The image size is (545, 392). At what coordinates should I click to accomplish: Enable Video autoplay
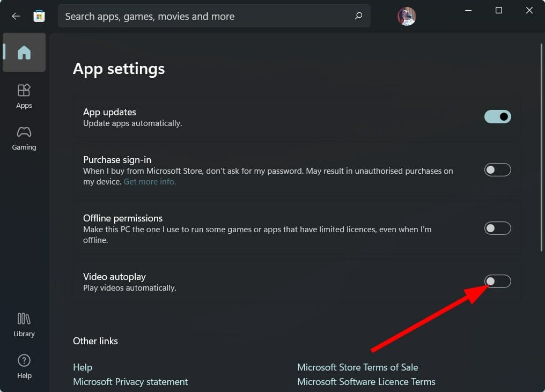tap(497, 281)
